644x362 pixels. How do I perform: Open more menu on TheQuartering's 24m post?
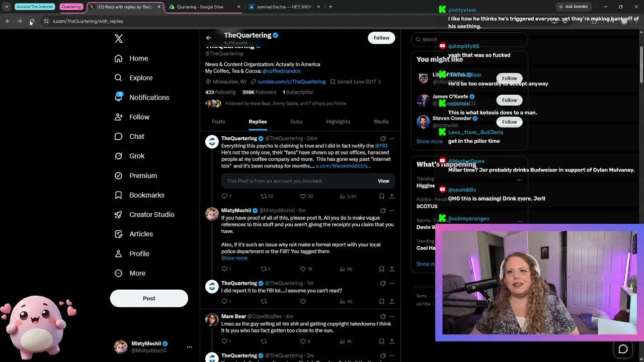pyautogui.click(x=392, y=139)
